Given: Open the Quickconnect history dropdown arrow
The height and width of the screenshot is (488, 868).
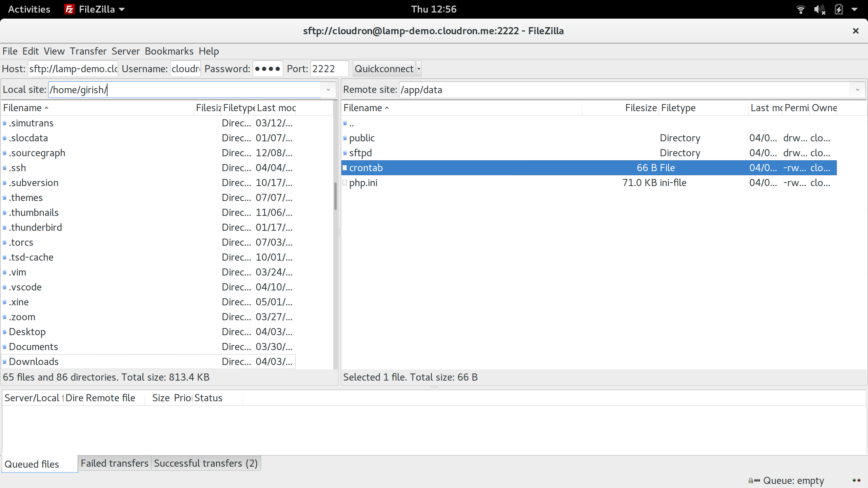Looking at the screenshot, I should 419,69.
